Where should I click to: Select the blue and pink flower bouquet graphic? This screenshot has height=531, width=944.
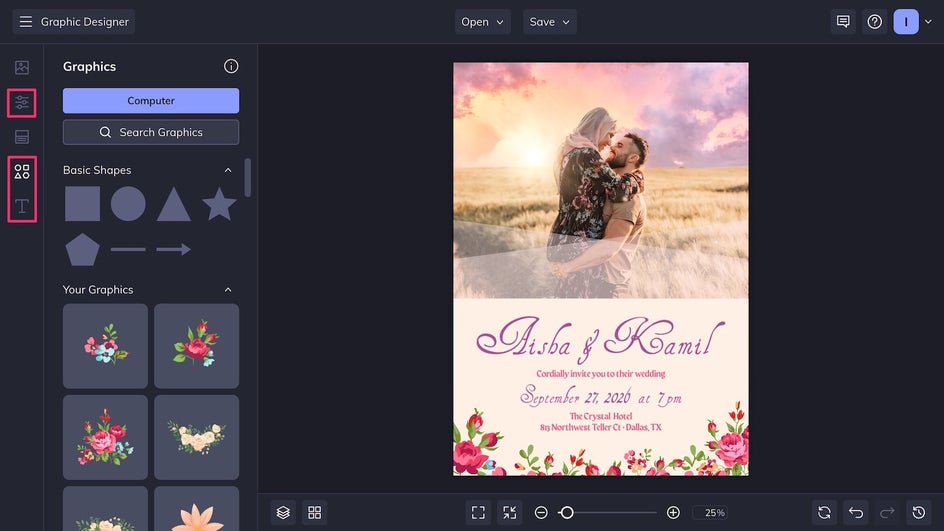tap(105, 346)
